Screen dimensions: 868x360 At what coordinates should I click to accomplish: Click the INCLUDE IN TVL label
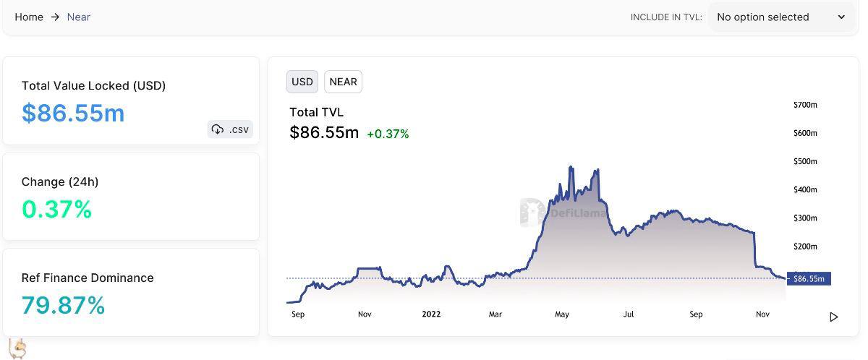[x=665, y=17]
